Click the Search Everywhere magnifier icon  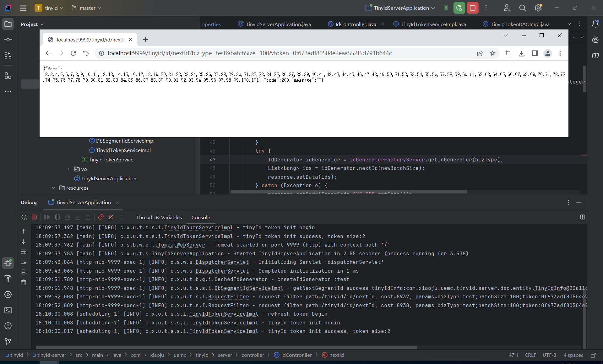(522, 8)
